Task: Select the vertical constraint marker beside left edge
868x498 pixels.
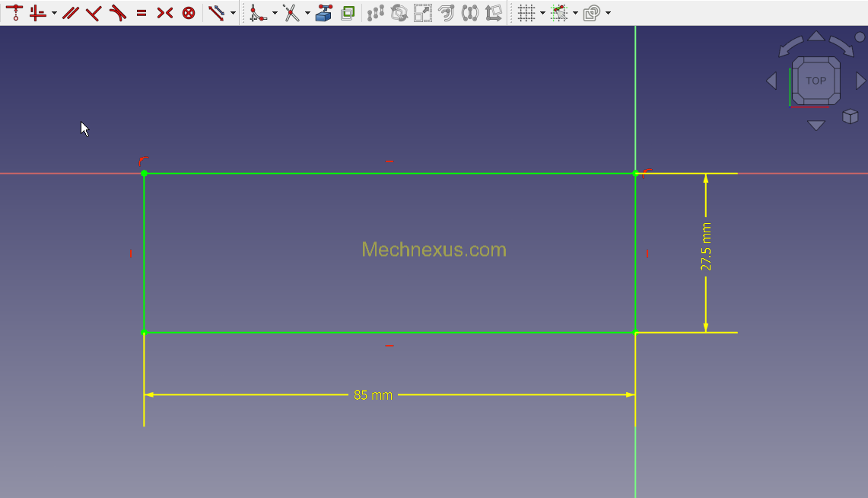Action: tap(131, 254)
